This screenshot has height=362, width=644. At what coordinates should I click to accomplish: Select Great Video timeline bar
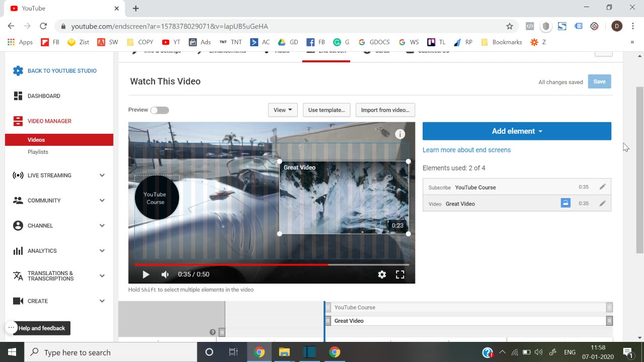coord(468,321)
